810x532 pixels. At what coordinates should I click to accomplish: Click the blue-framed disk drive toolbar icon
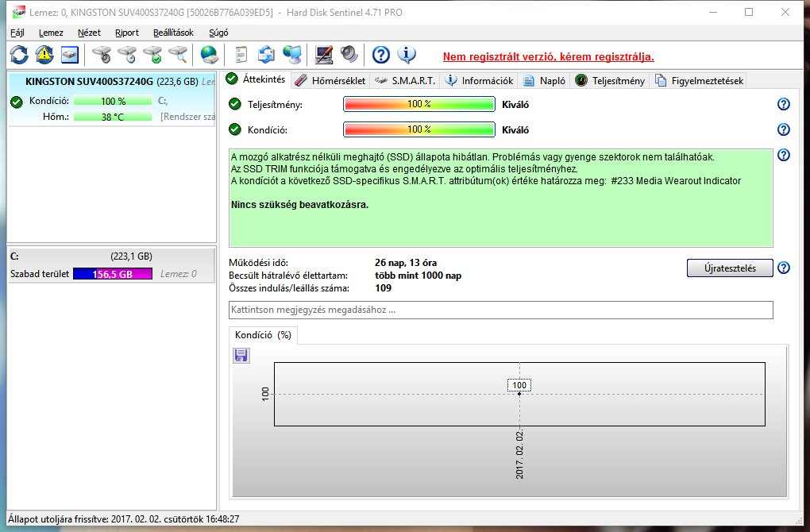[70, 54]
